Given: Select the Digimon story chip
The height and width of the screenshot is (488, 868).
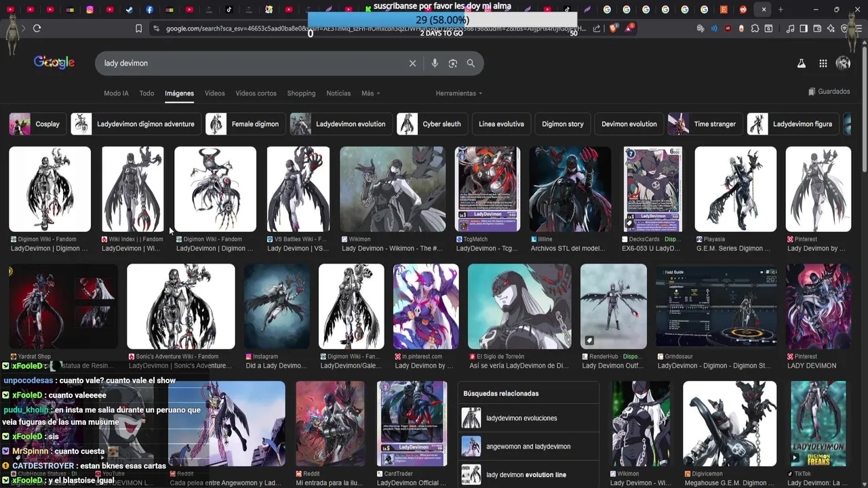Looking at the screenshot, I should tap(563, 124).
